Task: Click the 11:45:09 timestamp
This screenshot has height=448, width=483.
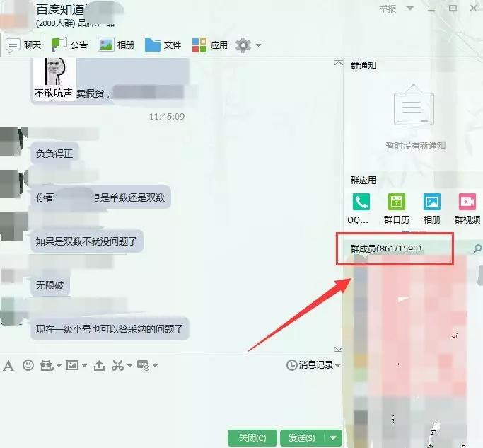Action: [x=167, y=117]
